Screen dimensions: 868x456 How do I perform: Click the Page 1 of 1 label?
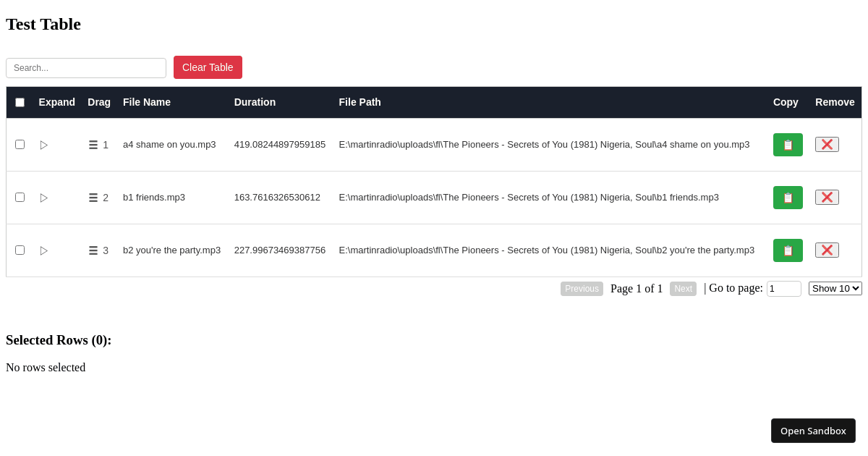pyautogui.click(x=637, y=289)
